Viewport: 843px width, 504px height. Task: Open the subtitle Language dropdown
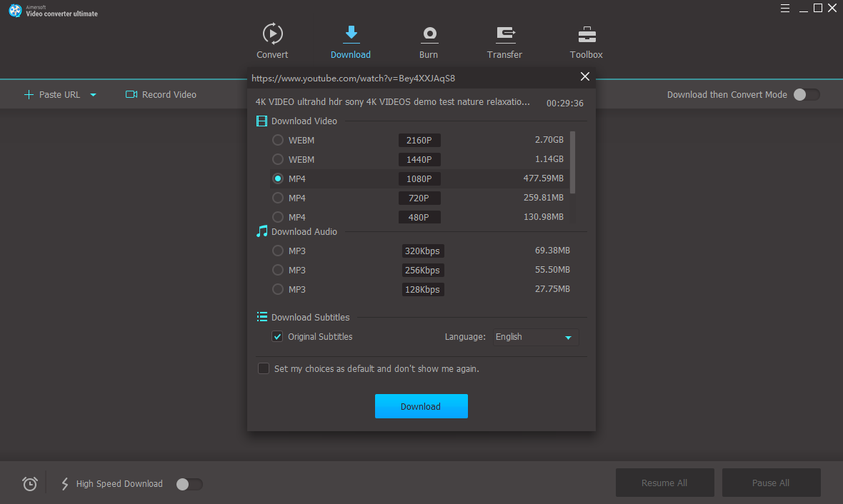coord(536,337)
